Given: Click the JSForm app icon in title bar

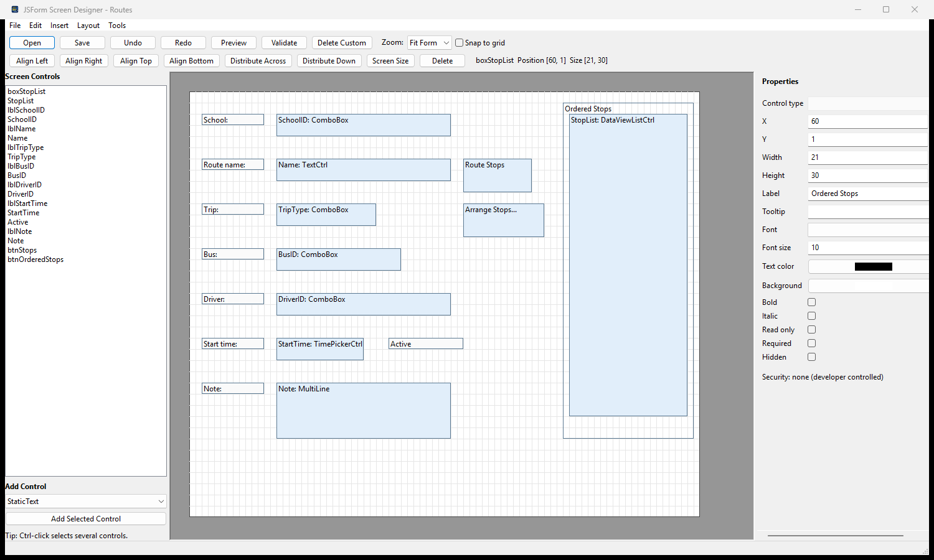Looking at the screenshot, I should pyautogui.click(x=15, y=9).
